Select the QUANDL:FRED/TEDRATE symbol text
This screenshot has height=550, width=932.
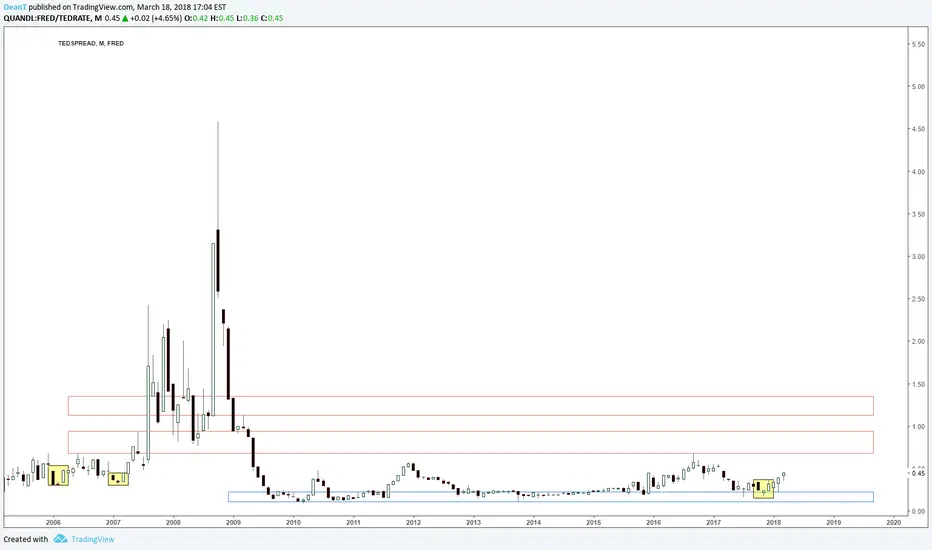tap(48, 18)
